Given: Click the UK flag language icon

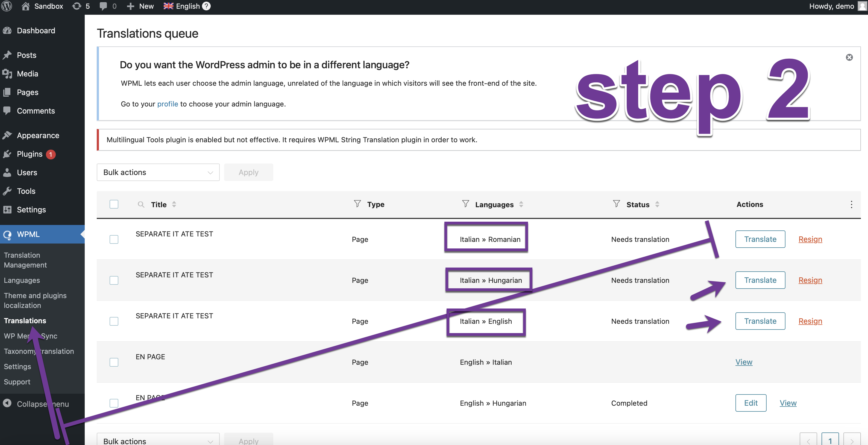Looking at the screenshot, I should tap(168, 6).
